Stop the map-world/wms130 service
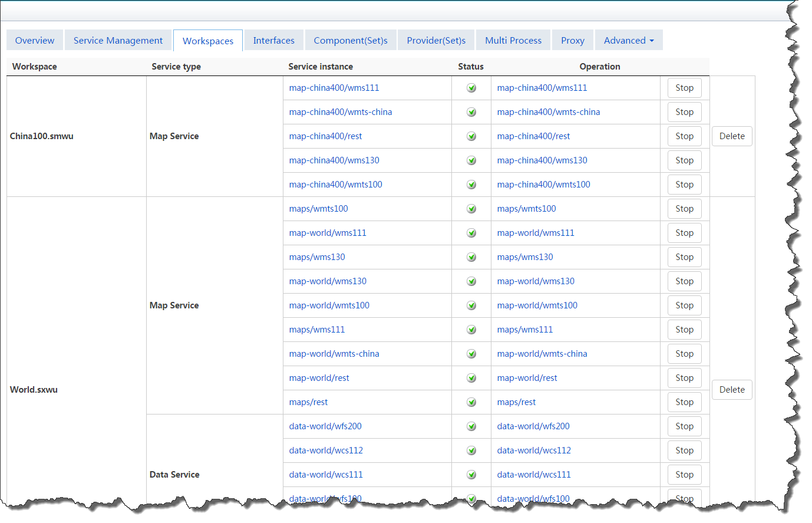Screen dimensions: 812x523 [x=684, y=281]
